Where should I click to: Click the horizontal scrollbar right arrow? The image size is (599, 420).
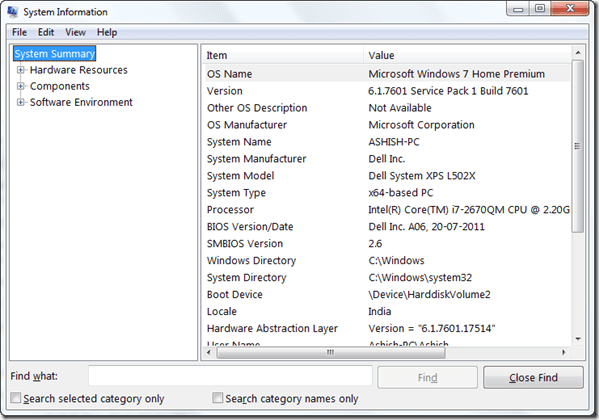tap(564, 352)
